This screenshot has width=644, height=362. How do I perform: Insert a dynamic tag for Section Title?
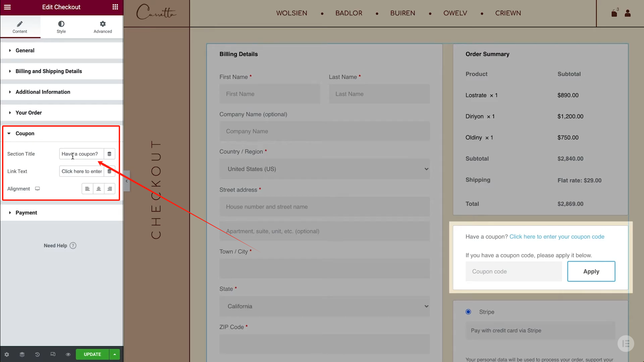tap(109, 154)
